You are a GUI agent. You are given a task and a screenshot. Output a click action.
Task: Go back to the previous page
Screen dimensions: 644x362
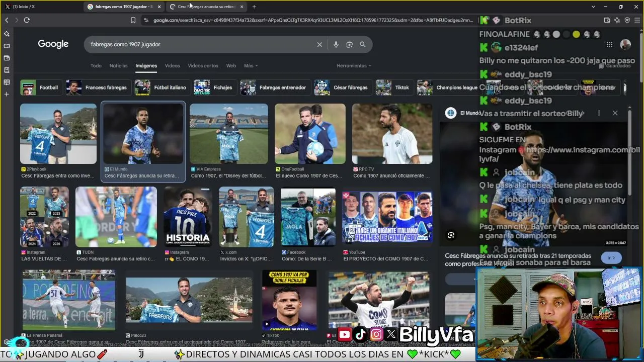7,20
